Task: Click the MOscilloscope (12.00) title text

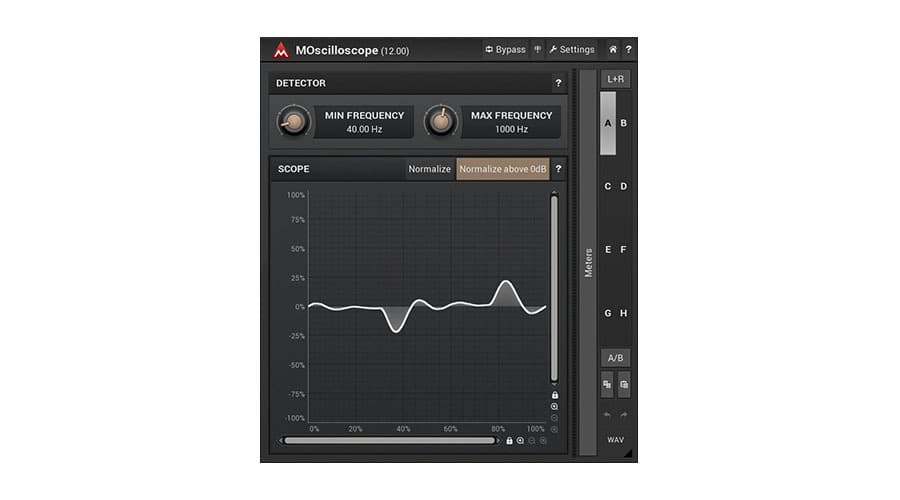Action: click(x=352, y=51)
